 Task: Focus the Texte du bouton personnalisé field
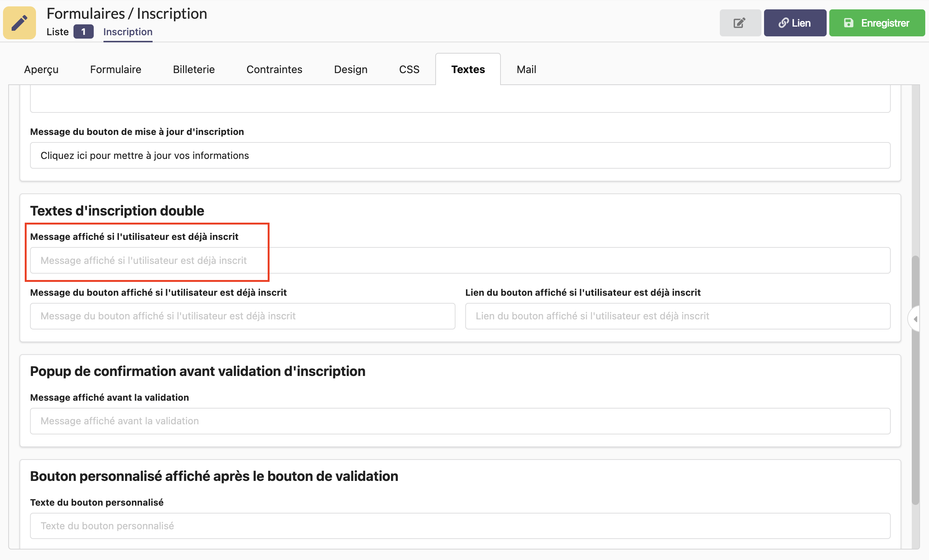[x=460, y=526]
